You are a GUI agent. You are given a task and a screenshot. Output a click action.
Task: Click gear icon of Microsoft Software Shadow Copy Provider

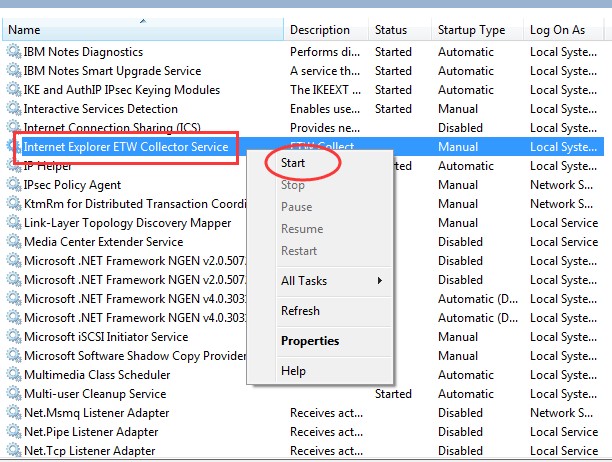click(14, 355)
